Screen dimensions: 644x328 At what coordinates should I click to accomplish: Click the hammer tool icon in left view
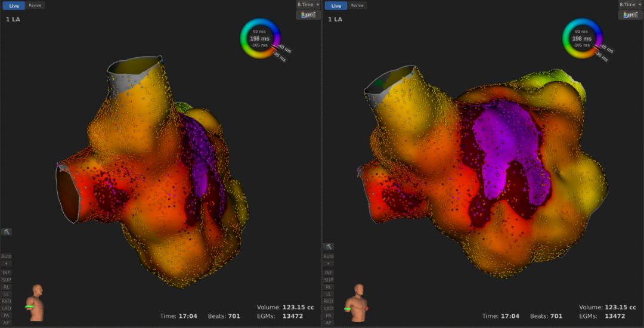(7, 231)
